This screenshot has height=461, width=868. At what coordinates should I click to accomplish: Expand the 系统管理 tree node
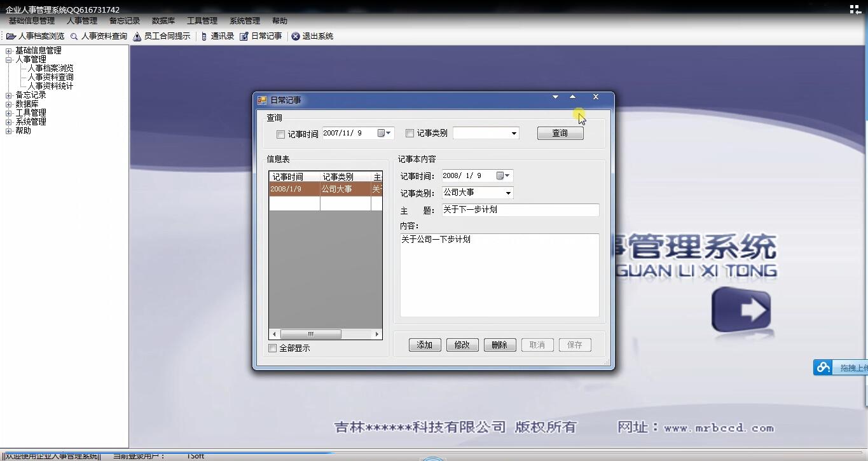pos(9,121)
